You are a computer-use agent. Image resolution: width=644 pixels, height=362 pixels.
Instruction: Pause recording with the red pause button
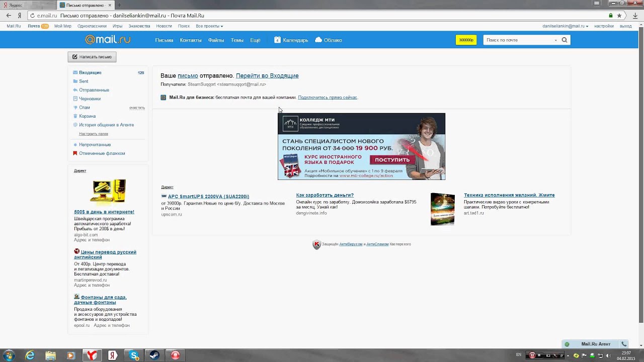532,355
